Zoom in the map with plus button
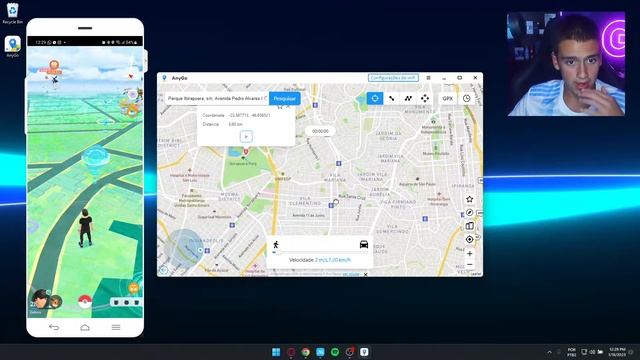 coord(469,253)
